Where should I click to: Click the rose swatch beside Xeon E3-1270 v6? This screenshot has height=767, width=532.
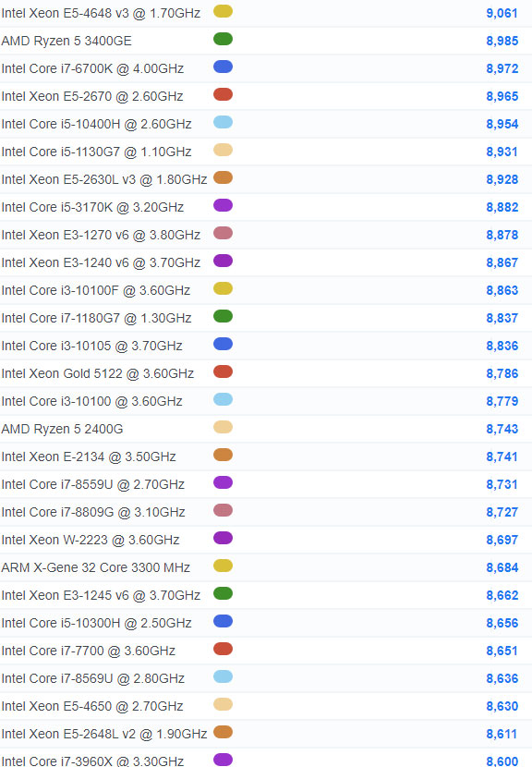pyautogui.click(x=223, y=233)
